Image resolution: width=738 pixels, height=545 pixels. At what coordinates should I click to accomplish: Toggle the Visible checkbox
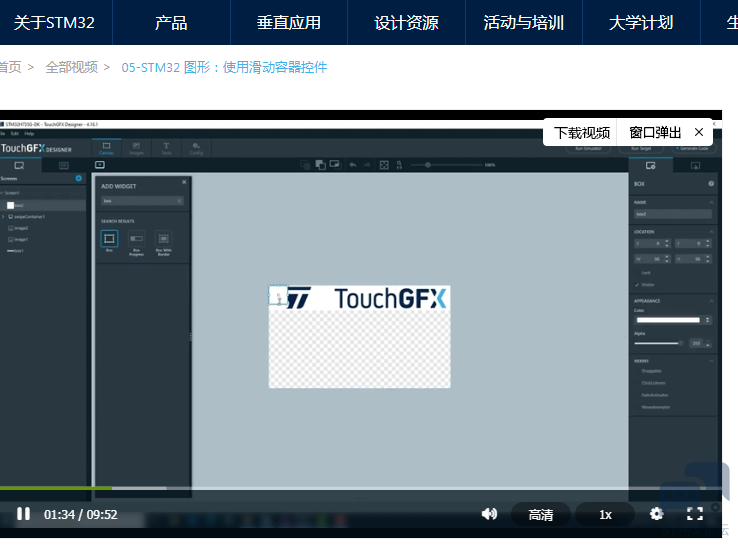click(637, 285)
